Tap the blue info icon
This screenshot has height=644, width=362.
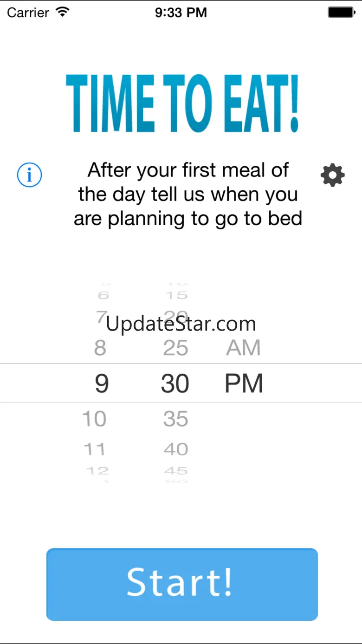tap(29, 175)
